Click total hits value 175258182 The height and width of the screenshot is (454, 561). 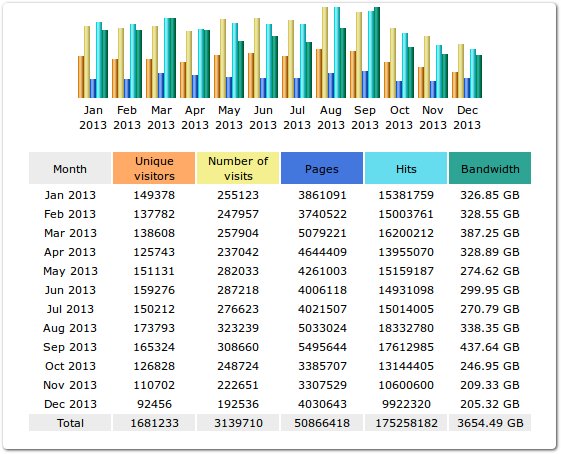pos(406,423)
